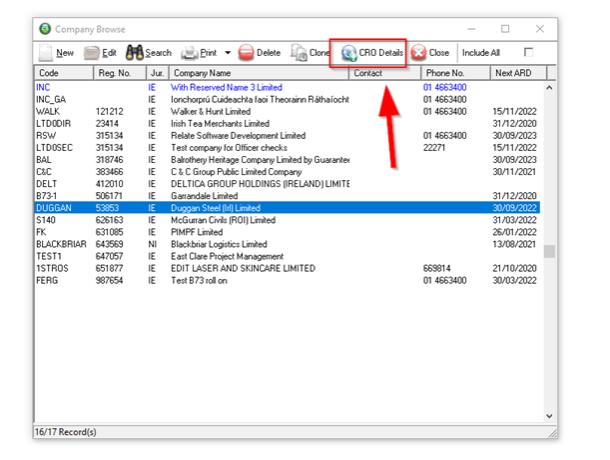Open CRO Details from the toolbar
The height and width of the screenshot is (460, 610).
[372, 53]
